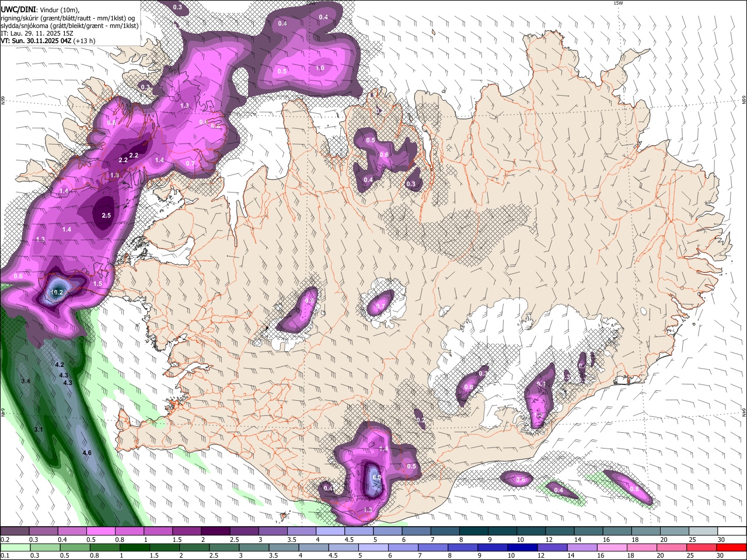The image size is (747, 560).
Task: Click the 1.0 snowfall value on the map
Action: pyautogui.click(x=320, y=68)
